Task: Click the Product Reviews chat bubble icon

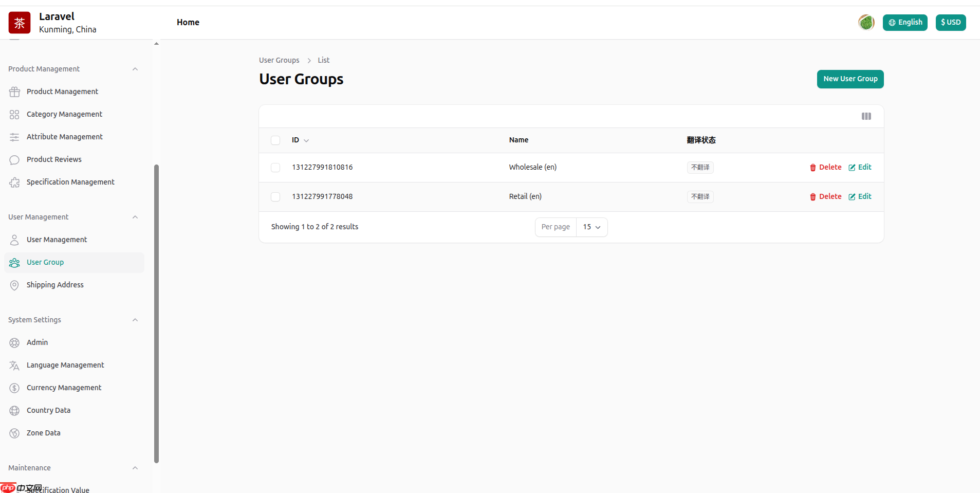Action: 14,160
